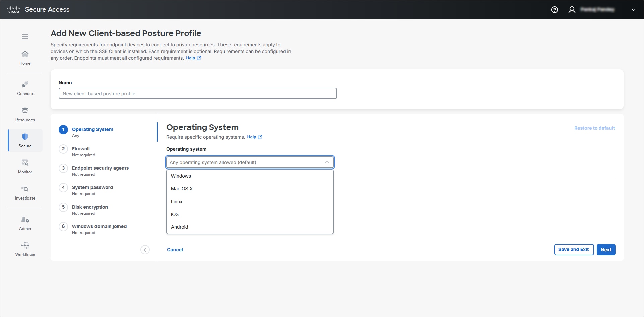644x317 pixels.
Task: Open Help link under Operating System heading
Action: click(x=255, y=137)
